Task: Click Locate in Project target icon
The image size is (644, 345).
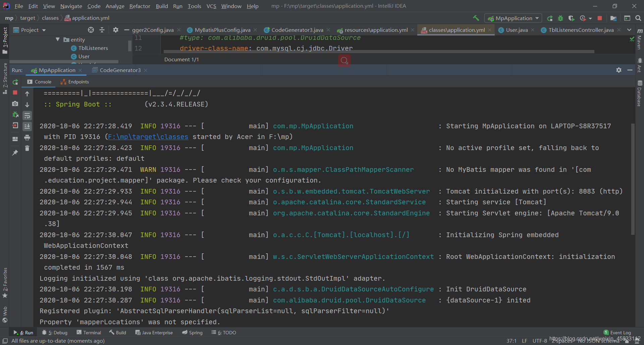Action: 91,30
